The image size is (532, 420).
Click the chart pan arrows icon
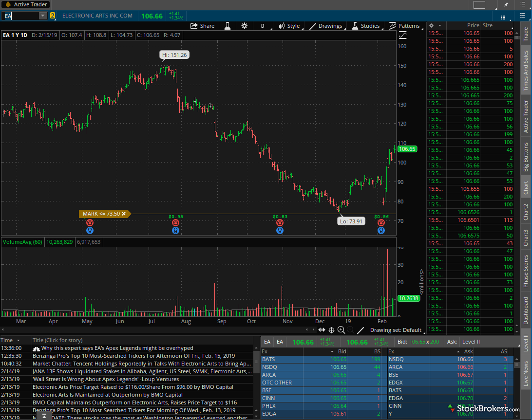(x=322, y=330)
